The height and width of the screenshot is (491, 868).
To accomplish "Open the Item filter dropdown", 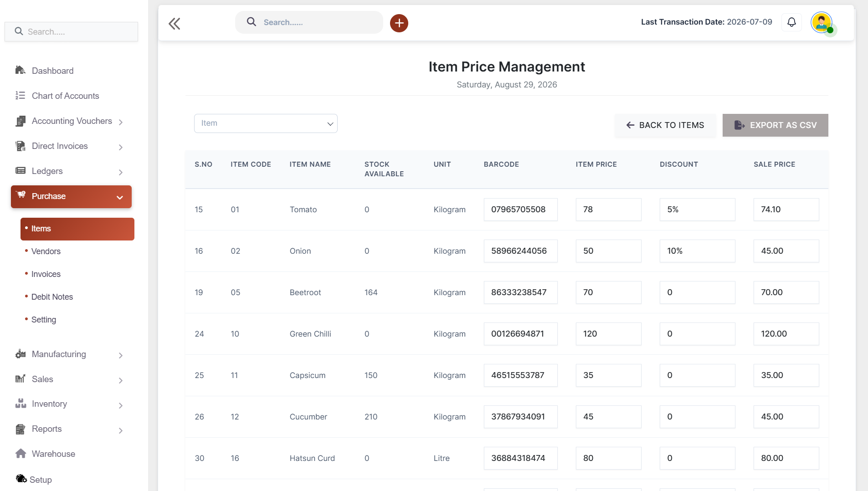I will pyautogui.click(x=266, y=123).
